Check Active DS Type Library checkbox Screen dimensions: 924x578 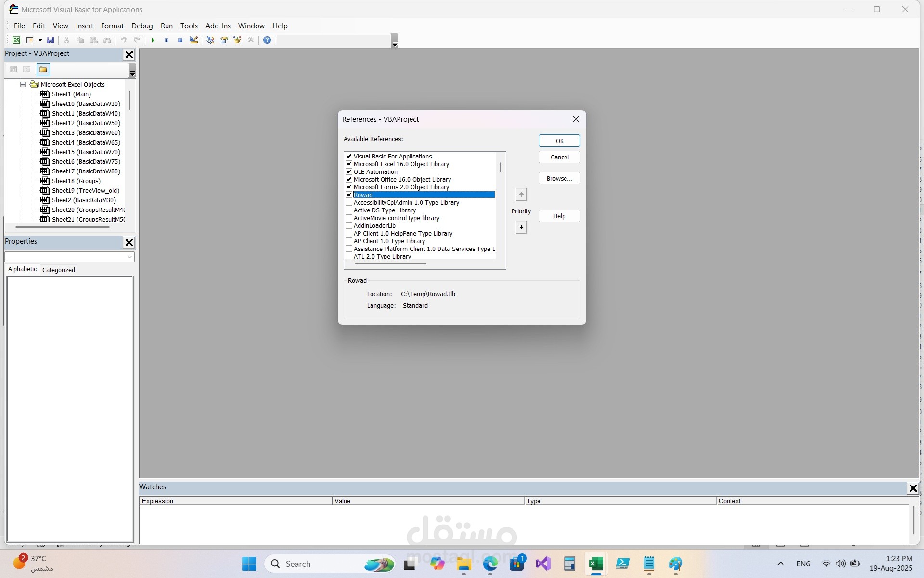pos(349,210)
